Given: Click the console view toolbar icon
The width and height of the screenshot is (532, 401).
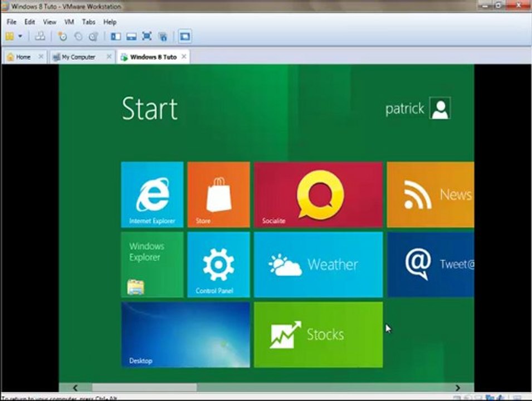Looking at the screenshot, I should tap(185, 36).
